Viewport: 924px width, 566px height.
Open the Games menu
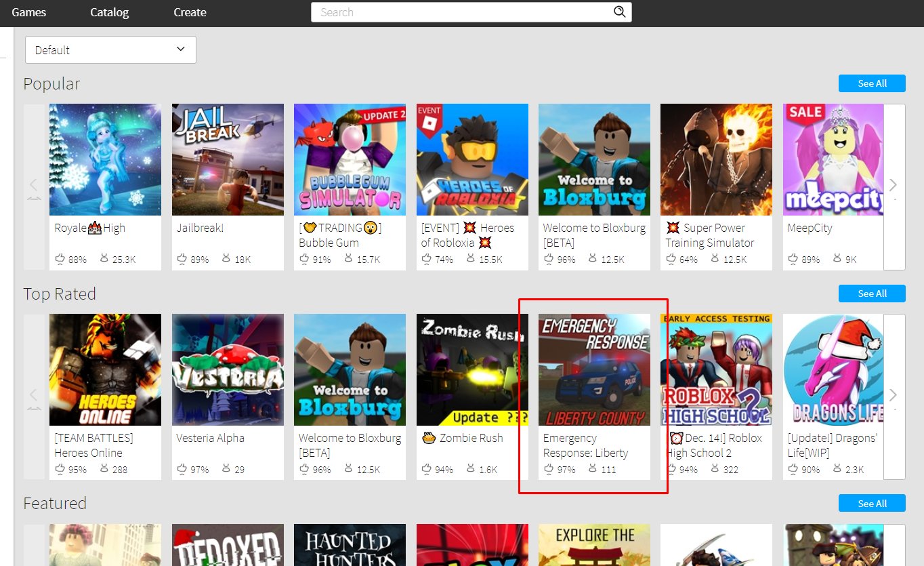29,12
